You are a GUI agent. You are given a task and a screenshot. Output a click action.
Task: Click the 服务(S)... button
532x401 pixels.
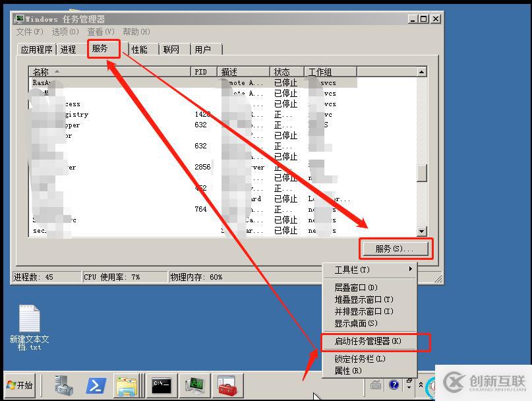(396, 249)
